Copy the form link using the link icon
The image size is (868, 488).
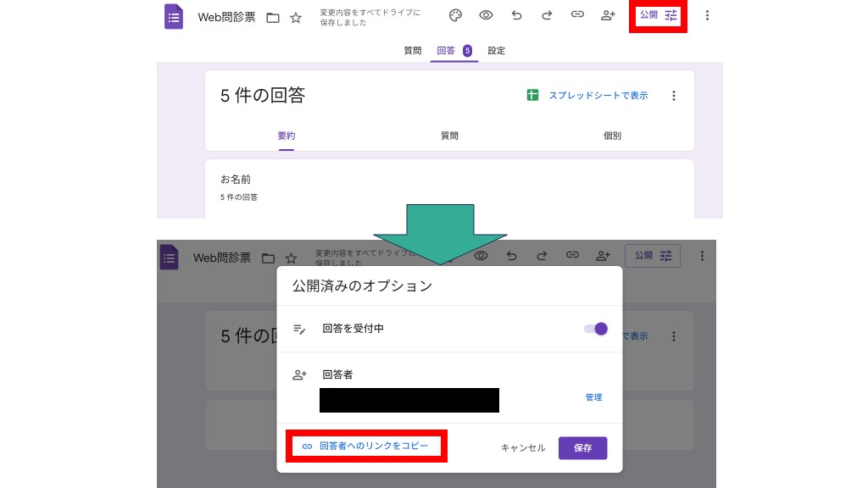[577, 15]
